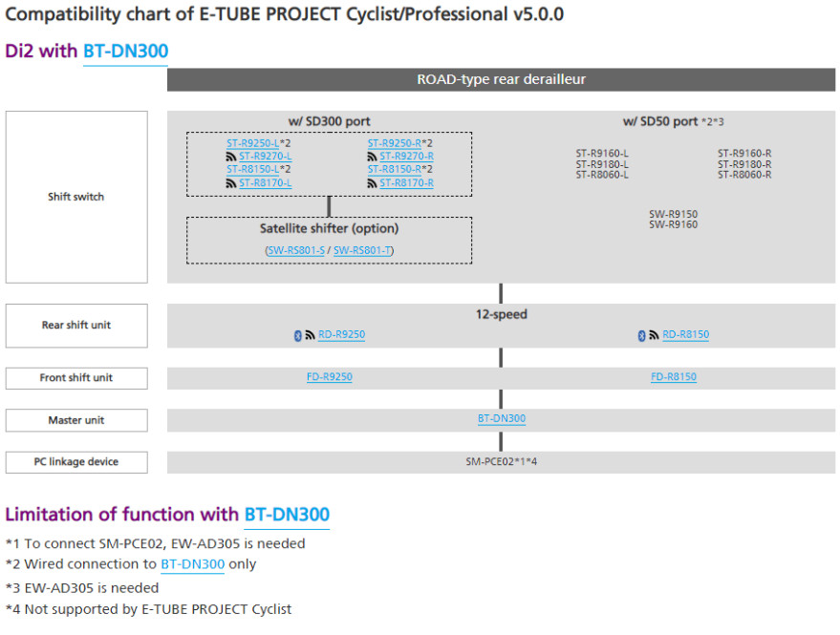Viewport: 840px width, 635px height.
Task: Open BT-DN300 link in Limitation heading
Action: pos(287,515)
